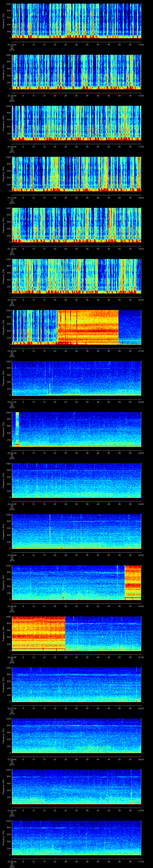Select the spectrogram panel starting at 22:24:00
The image size is (153, 868).
coord(77,531)
